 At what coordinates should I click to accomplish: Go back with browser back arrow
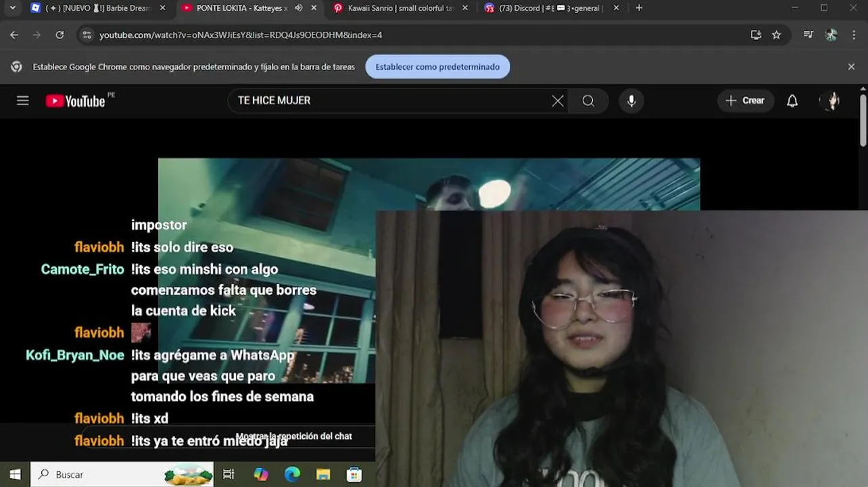point(14,35)
